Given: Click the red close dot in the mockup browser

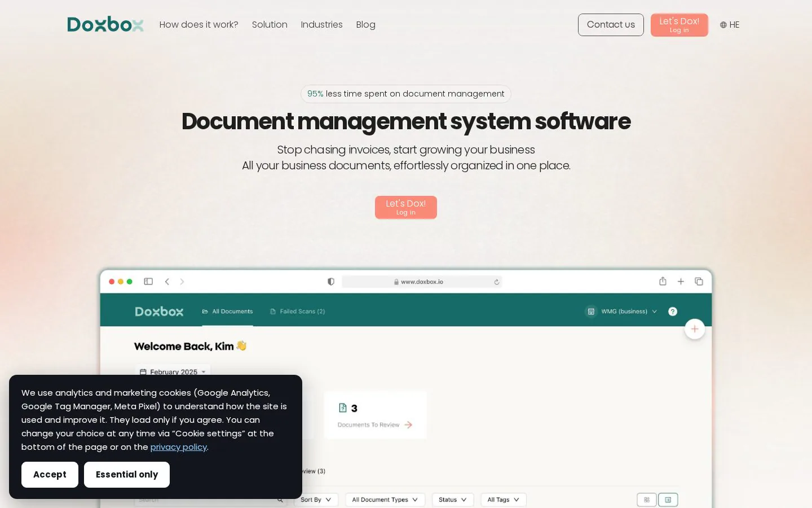Looking at the screenshot, I should pyautogui.click(x=112, y=282).
